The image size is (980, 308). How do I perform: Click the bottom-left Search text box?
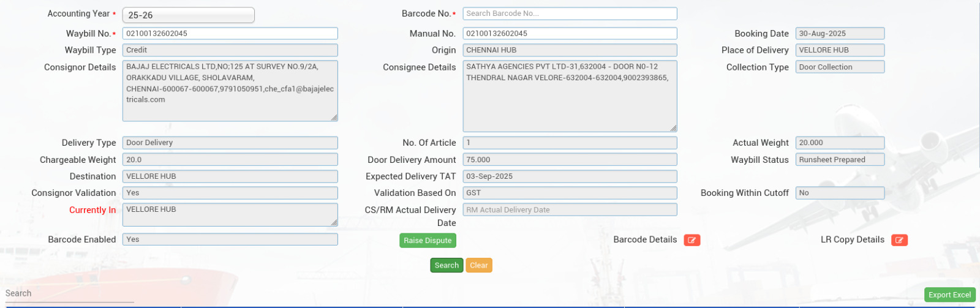pyautogui.click(x=69, y=294)
